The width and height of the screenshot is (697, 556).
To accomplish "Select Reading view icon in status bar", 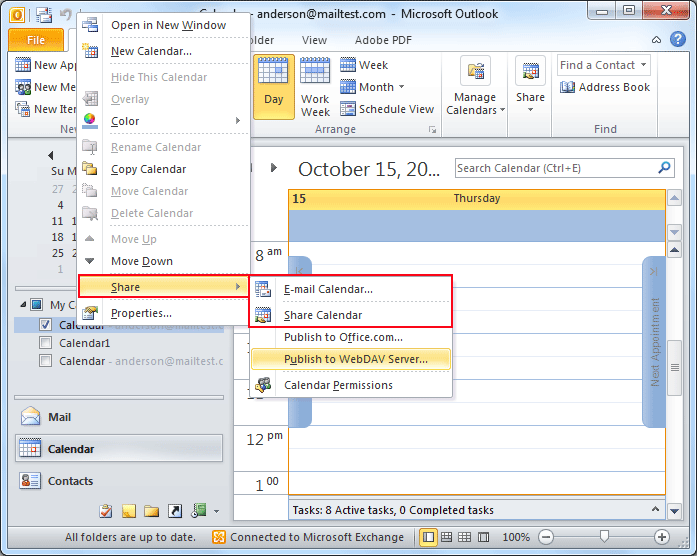I will [483, 537].
